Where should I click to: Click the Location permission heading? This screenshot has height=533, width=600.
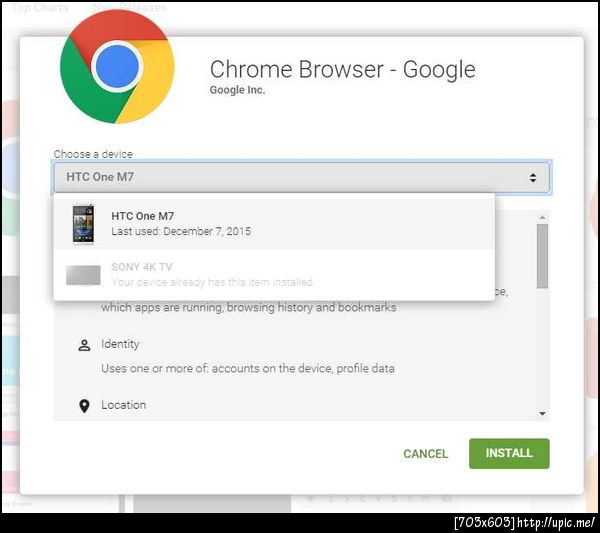[124, 405]
